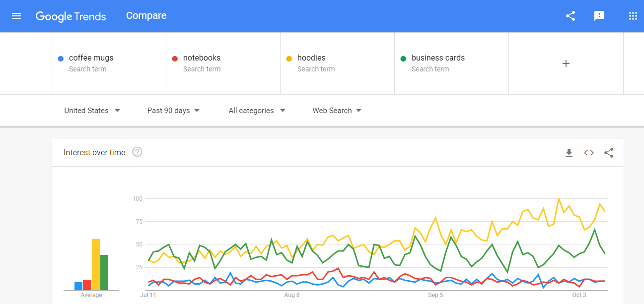Add a comparison term with plus
Viewport: 644px width, 304px height.
click(x=566, y=63)
